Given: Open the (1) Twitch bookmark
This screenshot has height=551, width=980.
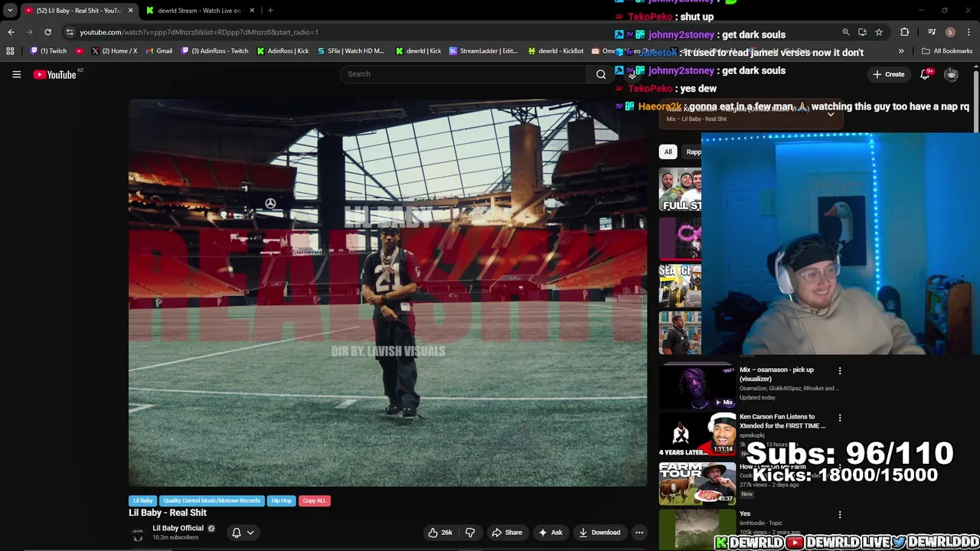Looking at the screenshot, I should click(x=48, y=51).
